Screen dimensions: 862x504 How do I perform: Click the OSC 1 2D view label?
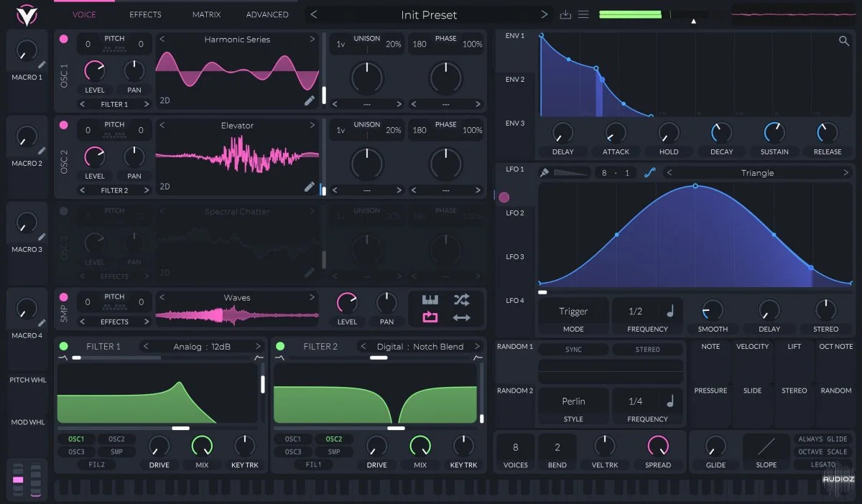point(165,101)
